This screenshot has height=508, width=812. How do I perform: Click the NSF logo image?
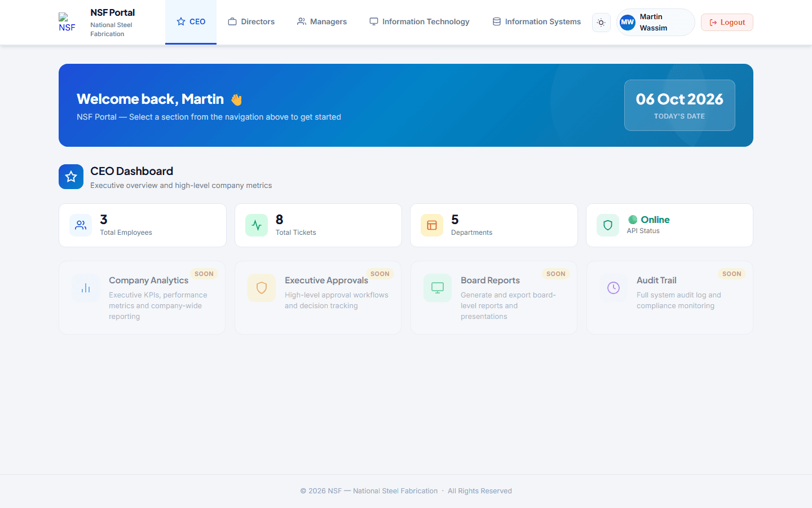[67, 23]
